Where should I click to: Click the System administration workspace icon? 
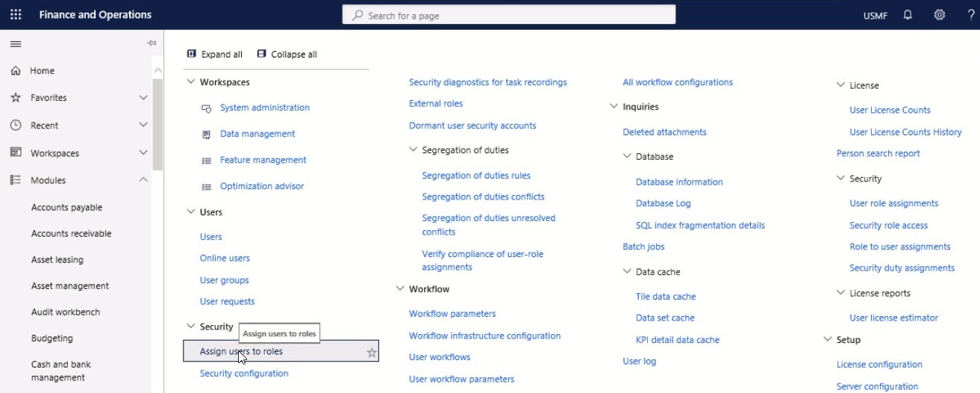(207, 108)
